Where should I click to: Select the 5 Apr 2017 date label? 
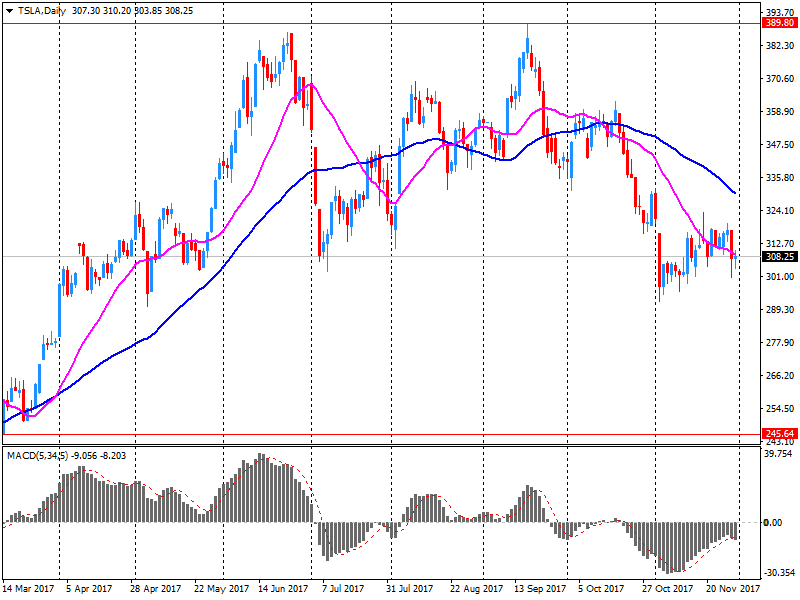pyautogui.click(x=88, y=590)
